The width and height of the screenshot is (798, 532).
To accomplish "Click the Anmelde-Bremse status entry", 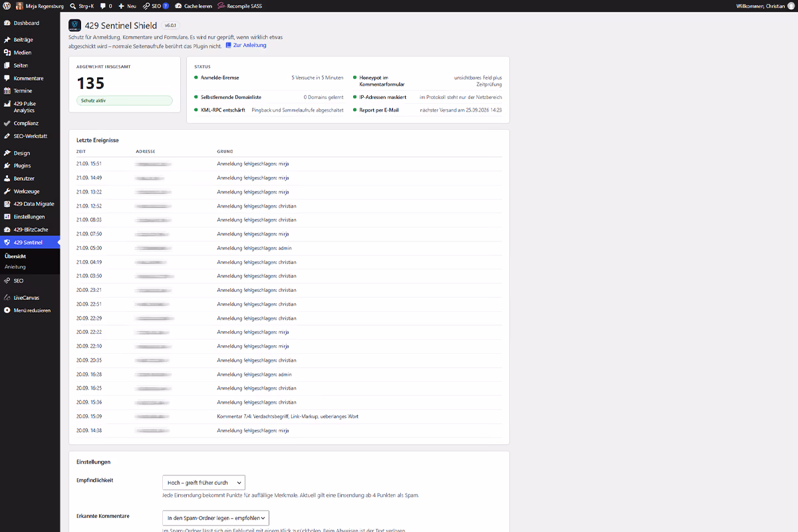I will pyautogui.click(x=269, y=78).
